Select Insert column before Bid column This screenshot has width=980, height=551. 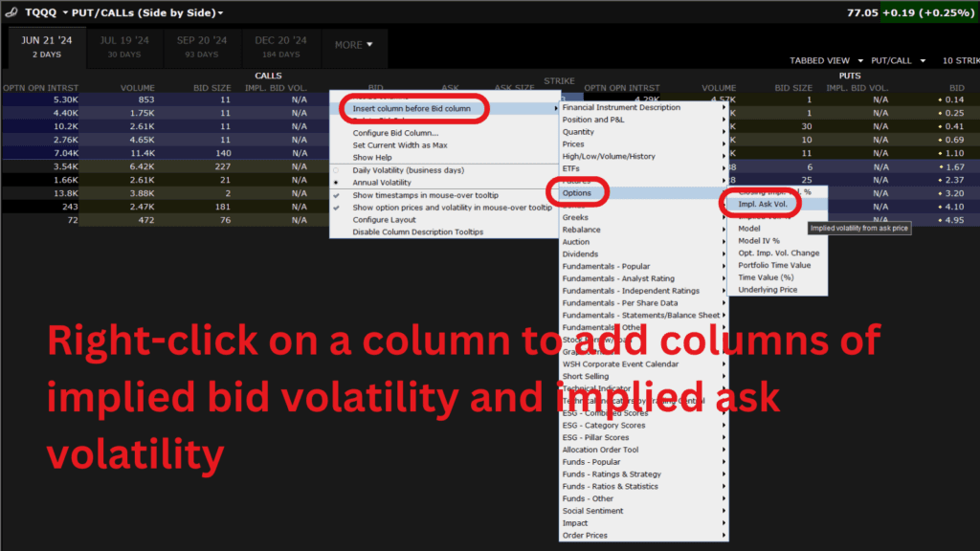(x=413, y=108)
